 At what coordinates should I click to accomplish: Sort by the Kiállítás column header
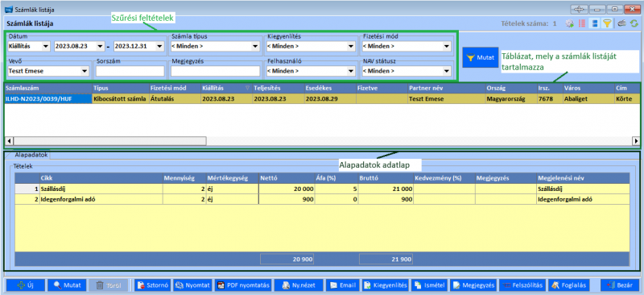click(x=225, y=88)
